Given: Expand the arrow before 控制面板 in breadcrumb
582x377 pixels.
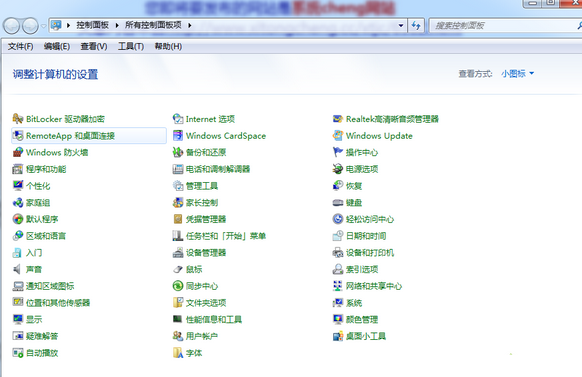Looking at the screenshot, I should point(68,25).
